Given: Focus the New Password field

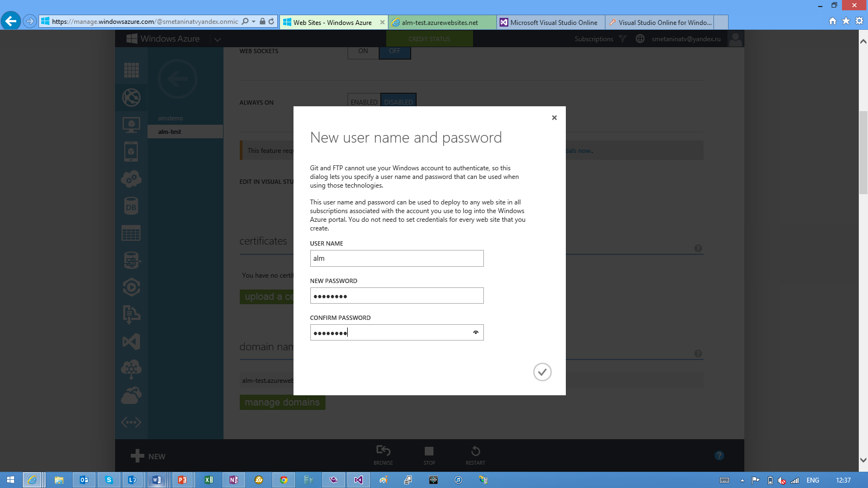Looking at the screenshot, I should (397, 296).
